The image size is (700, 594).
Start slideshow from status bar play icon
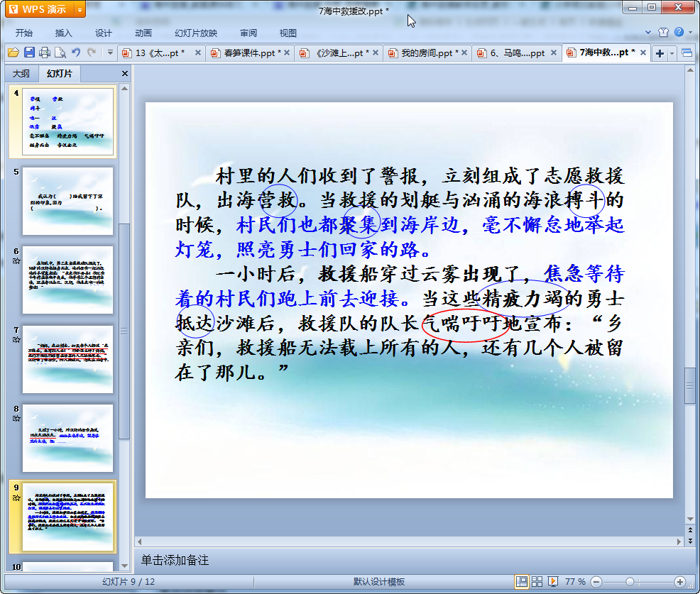coord(553,581)
